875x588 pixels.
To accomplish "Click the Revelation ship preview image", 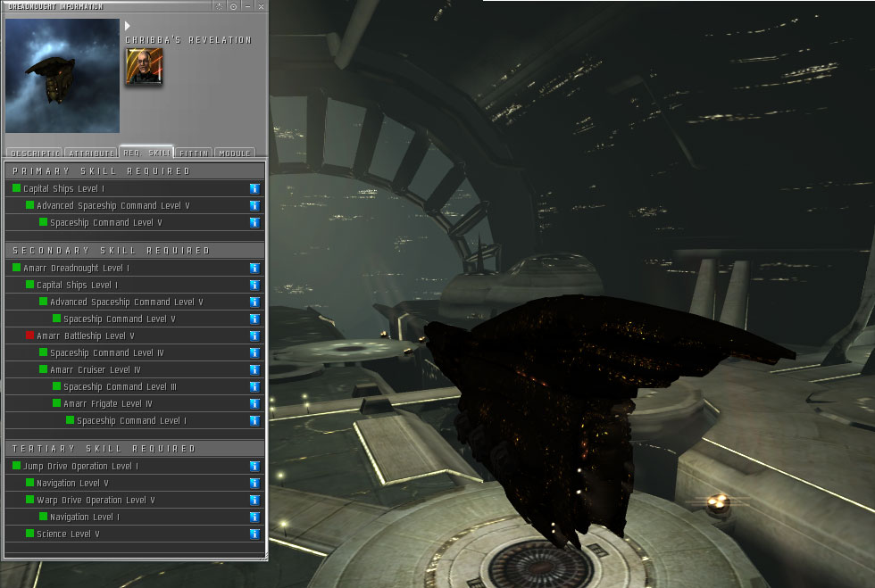I will [62, 76].
